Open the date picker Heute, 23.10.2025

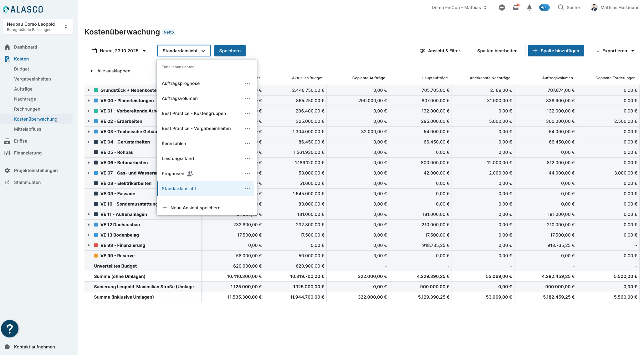tap(119, 51)
